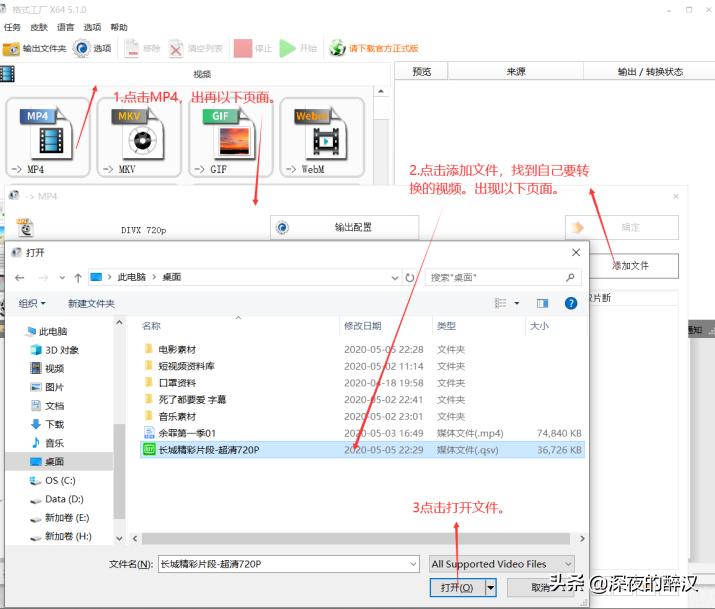
Task: Select Data (D:) drive in sidebar
Action: [x=57, y=499]
